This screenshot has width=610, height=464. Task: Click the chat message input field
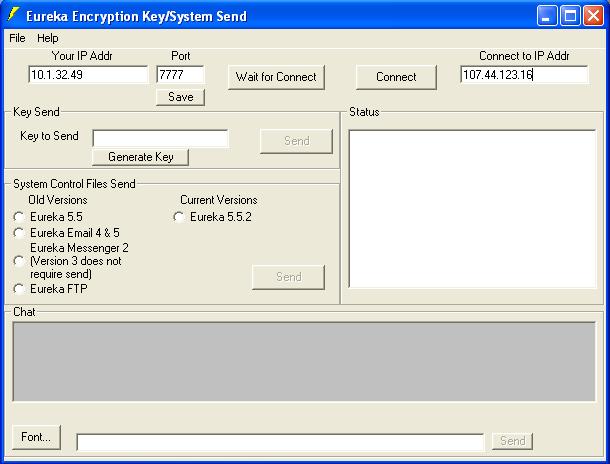[280, 442]
